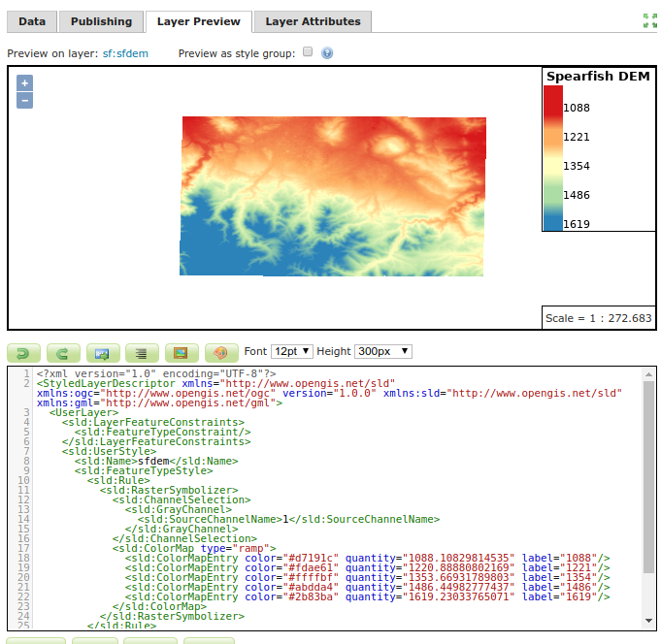Switch to the Data tab
This screenshot has width=661, height=644.
tap(32, 21)
